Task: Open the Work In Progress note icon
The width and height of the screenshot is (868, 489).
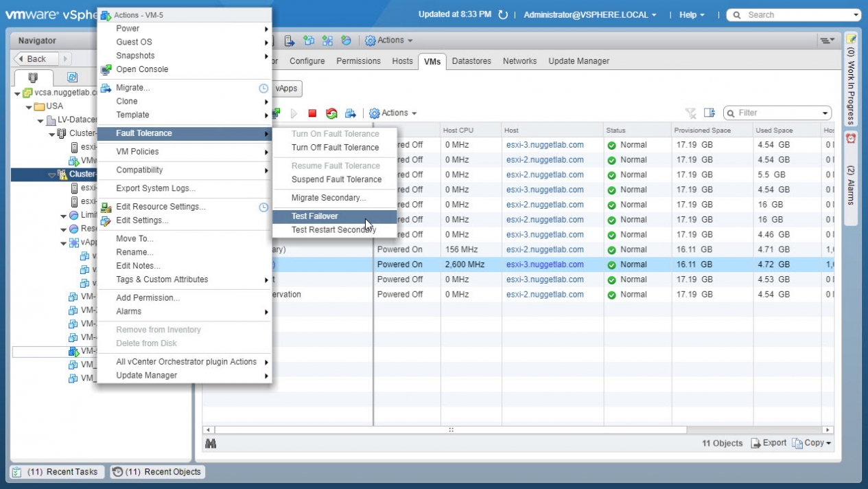Action: pos(851,38)
